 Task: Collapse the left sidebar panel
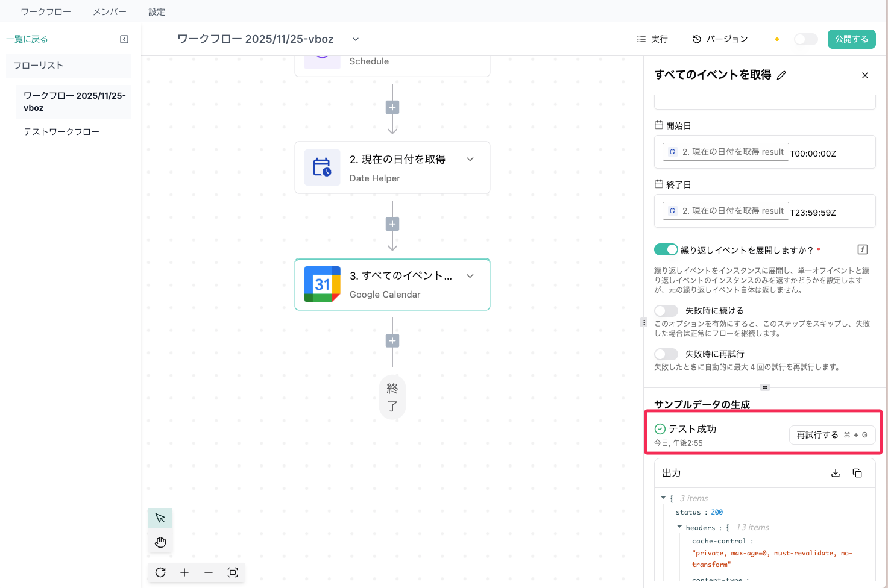click(x=124, y=39)
